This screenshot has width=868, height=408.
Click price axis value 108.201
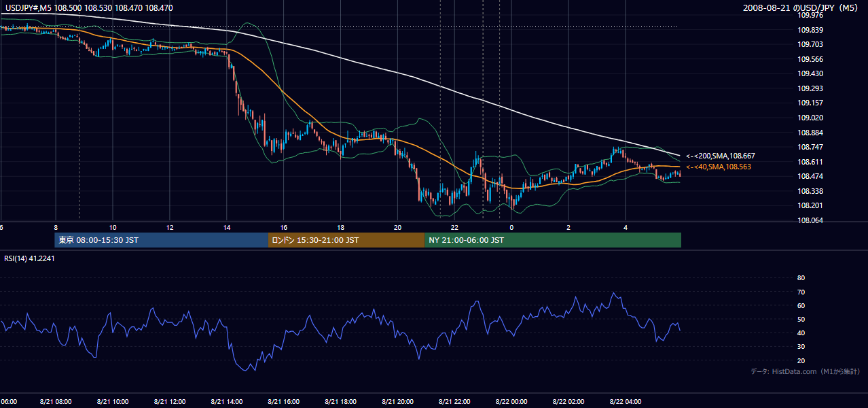pyautogui.click(x=810, y=206)
